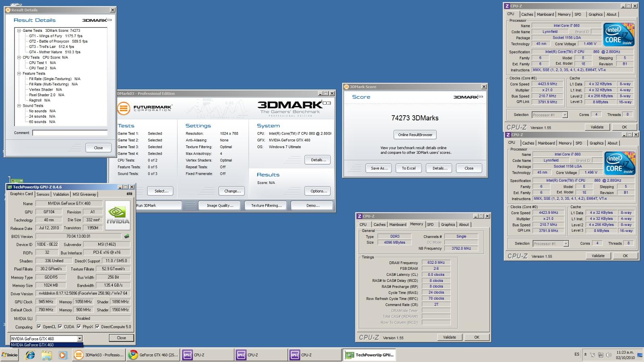Switch to Mainboard tab in lower-right CPU-Z
644x362 pixels.
point(546,143)
